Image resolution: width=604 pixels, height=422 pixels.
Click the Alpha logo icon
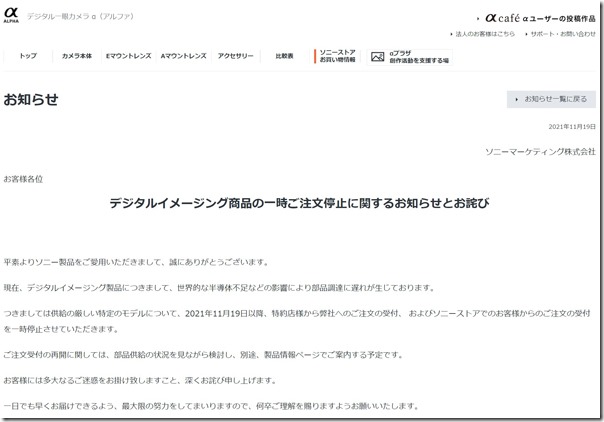11,15
